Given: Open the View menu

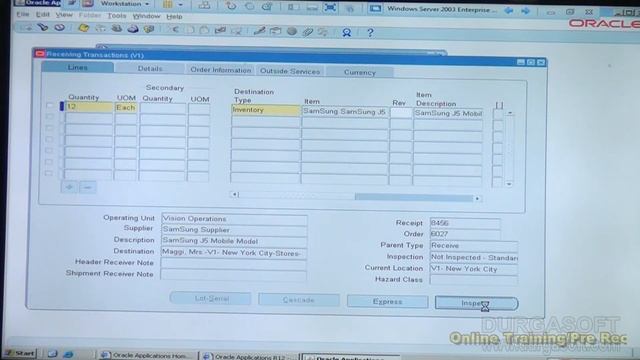Looking at the screenshot, I should (x=64, y=15).
